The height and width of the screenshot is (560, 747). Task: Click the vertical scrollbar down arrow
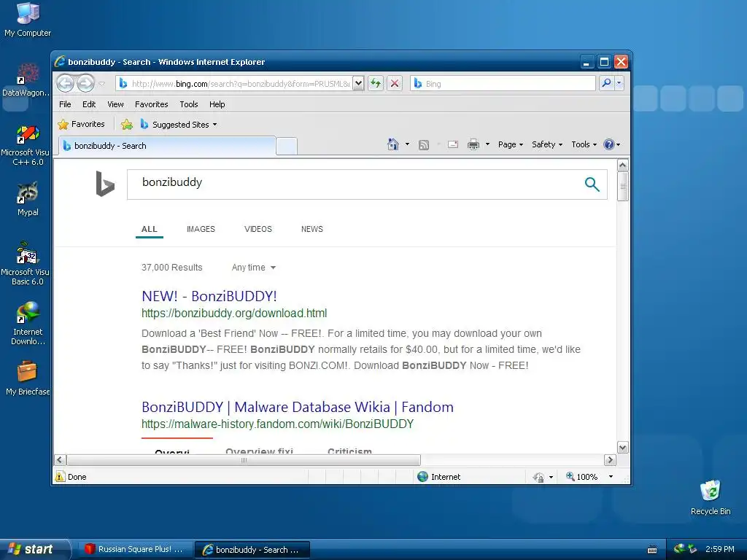[623, 448]
